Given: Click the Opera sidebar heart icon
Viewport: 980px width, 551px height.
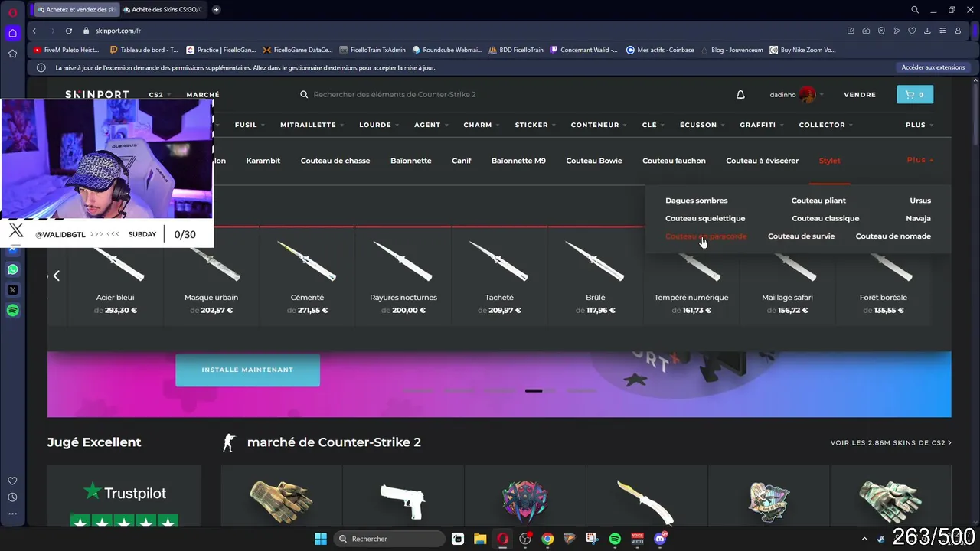Looking at the screenshot, I should coord(12,481).
